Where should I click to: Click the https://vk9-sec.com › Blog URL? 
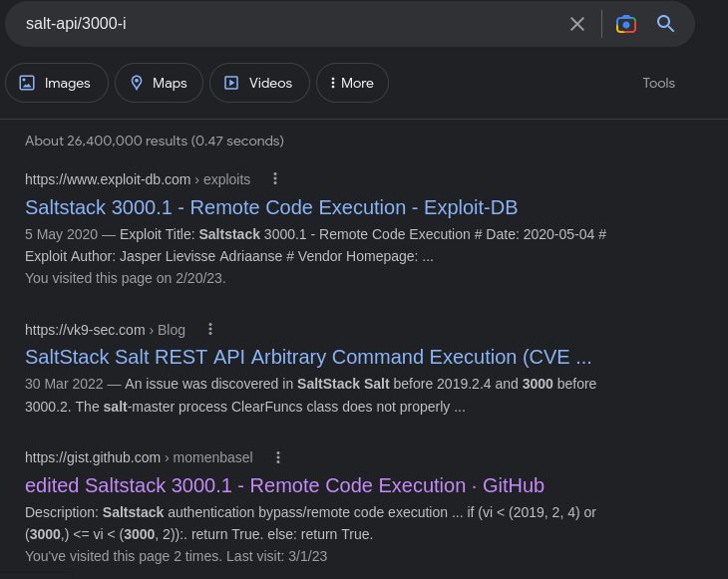pos(105,330)
